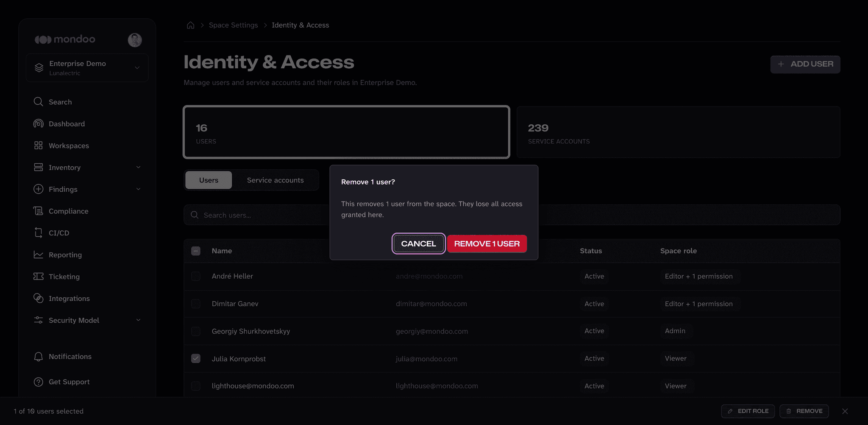Select the 16 Users summary card

point(346,132)
